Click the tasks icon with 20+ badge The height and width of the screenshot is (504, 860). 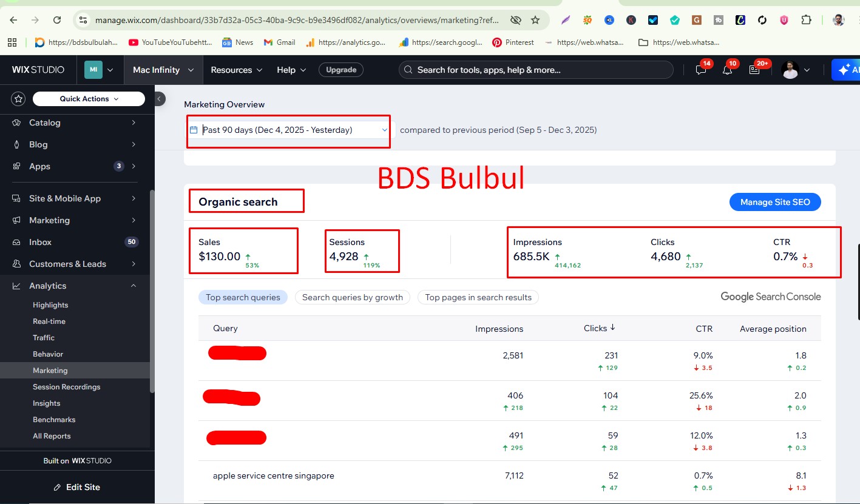pyautogui.click(x=756, y=70)
